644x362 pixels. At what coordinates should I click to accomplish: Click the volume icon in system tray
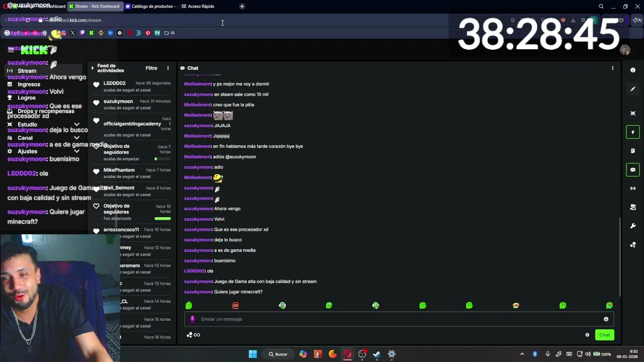(x=588, y=354)
